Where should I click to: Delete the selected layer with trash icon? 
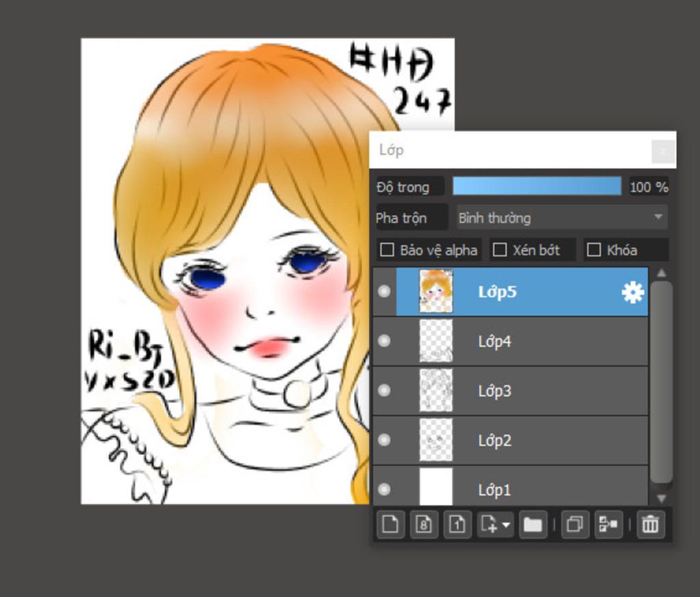[x=650, y=525]
